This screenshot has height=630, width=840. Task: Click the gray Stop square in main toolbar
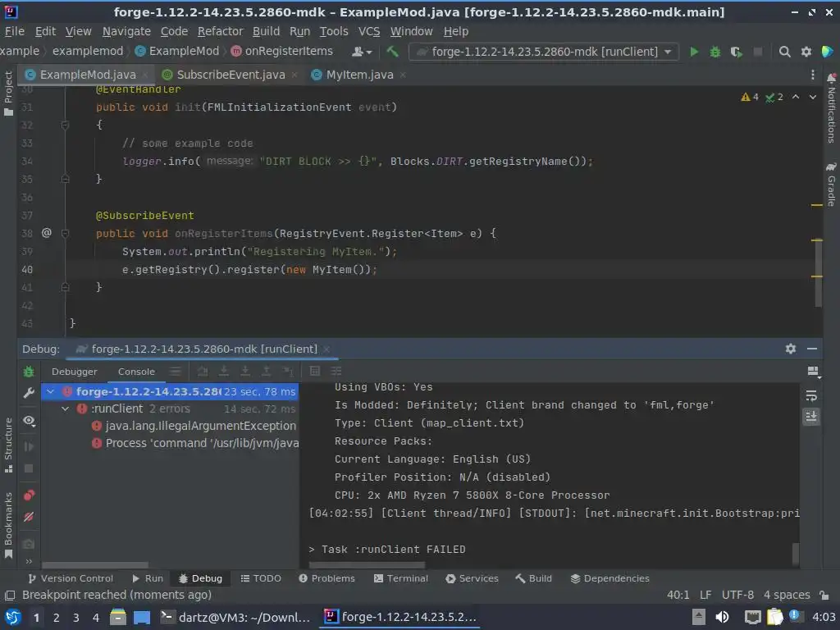coord(757,52)
